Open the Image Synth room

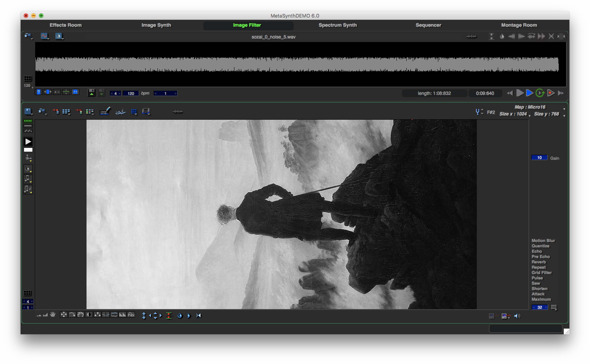(x=156, y=25)
